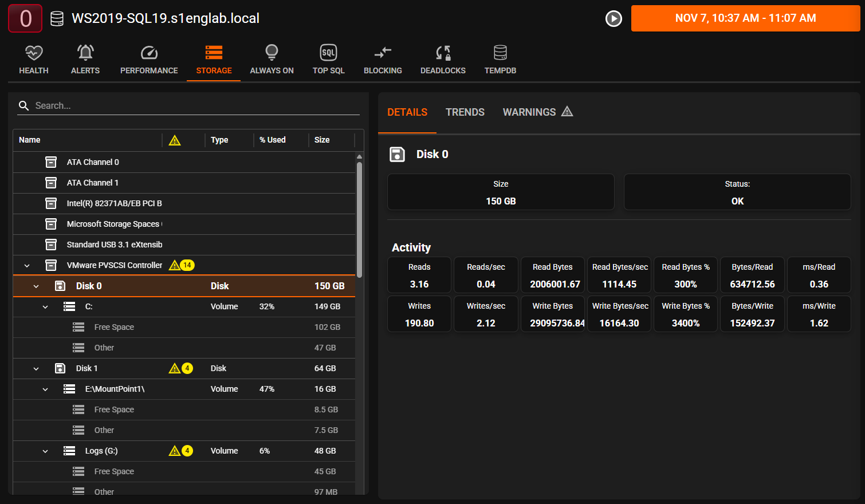Image resolution: width=865 pixels, height=504 pixels.
Task: Switch to the Trends tab
Action: pyautogui.click(x=465, y=112)
